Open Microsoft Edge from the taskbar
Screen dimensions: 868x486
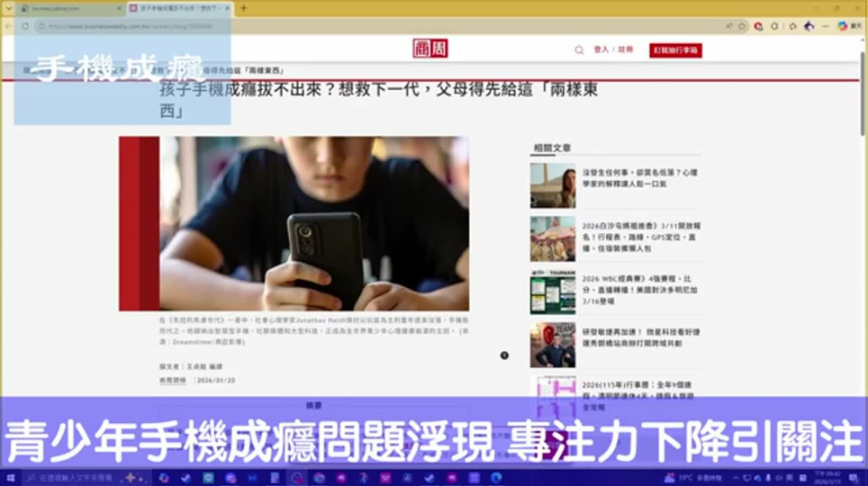tap(495, 477)
